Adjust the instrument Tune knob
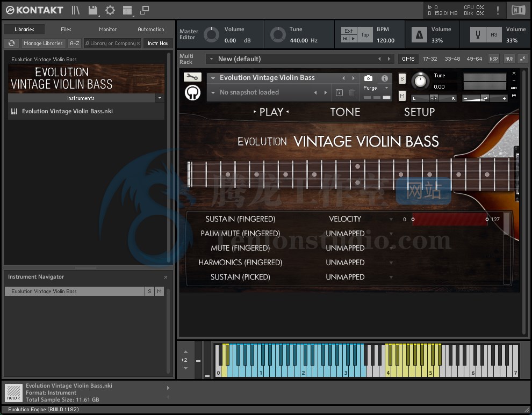This screenshot has width=532, height=415. 420,81
